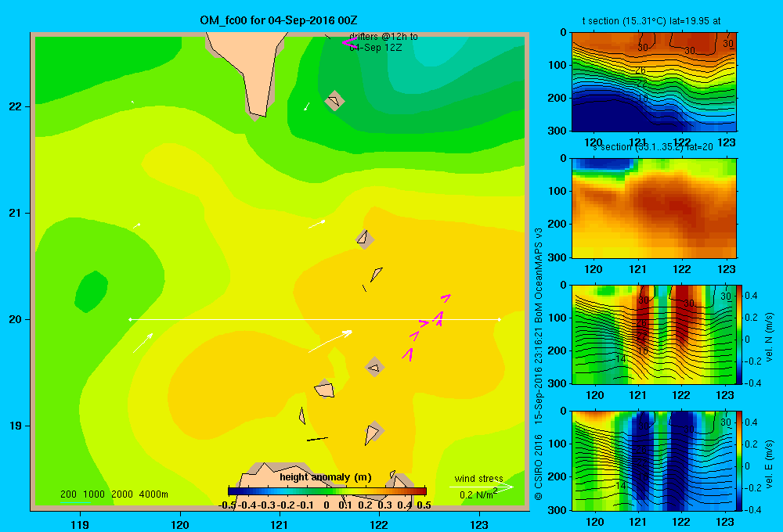783x532 pixels.
Task: Click the 't section (15..31°C) lat=19.95' title
Action: (651, 21)
